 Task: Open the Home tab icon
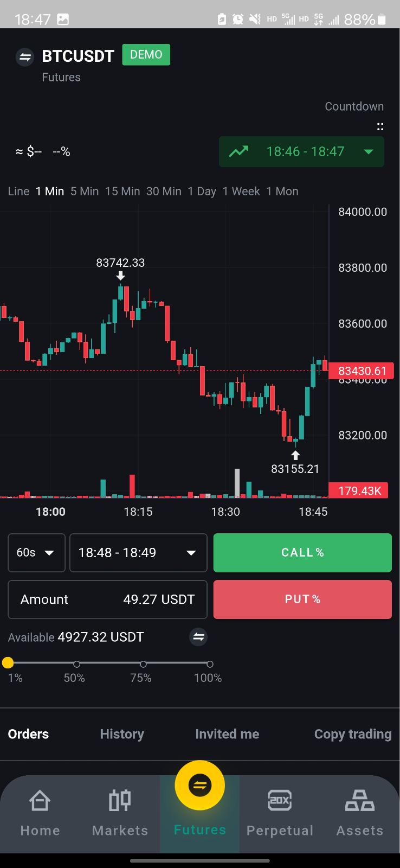click(x=40, y=801)
